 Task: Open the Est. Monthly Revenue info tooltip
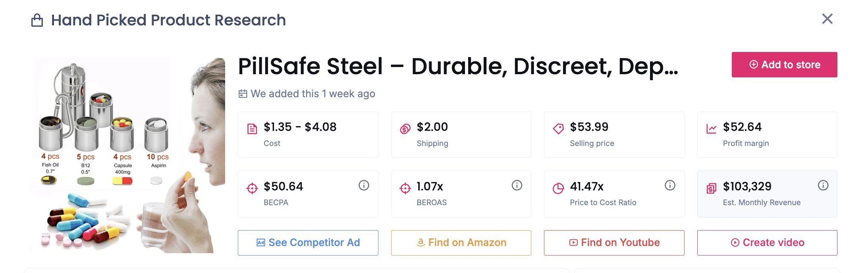823,185
